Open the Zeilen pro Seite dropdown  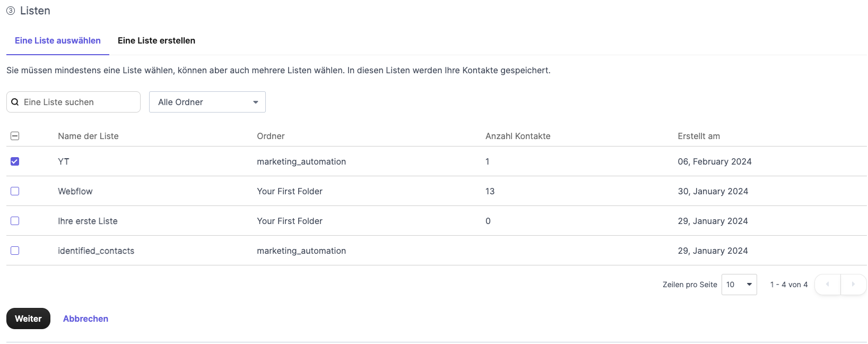pos(739,285)
